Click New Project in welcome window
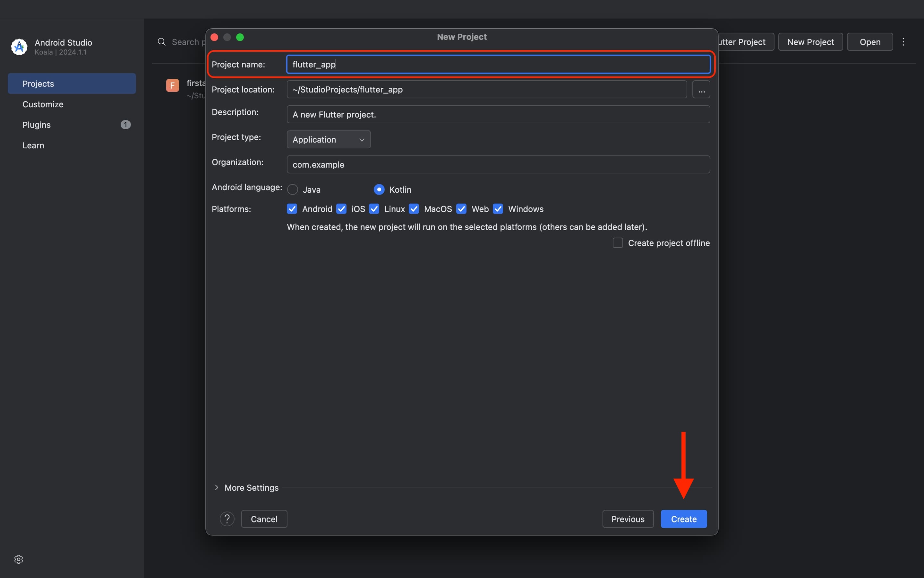Image resolution: width=924 pixels, height=578 pixels. 811,42
